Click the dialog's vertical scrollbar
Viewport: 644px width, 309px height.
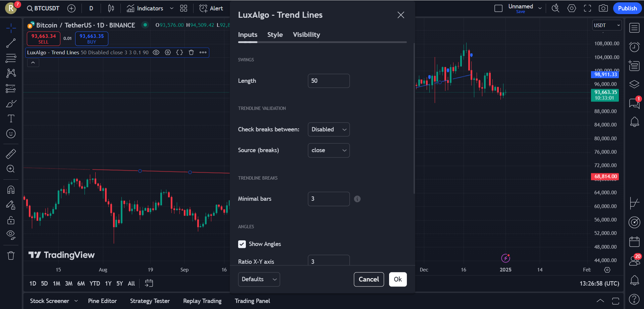coord(414,117)
